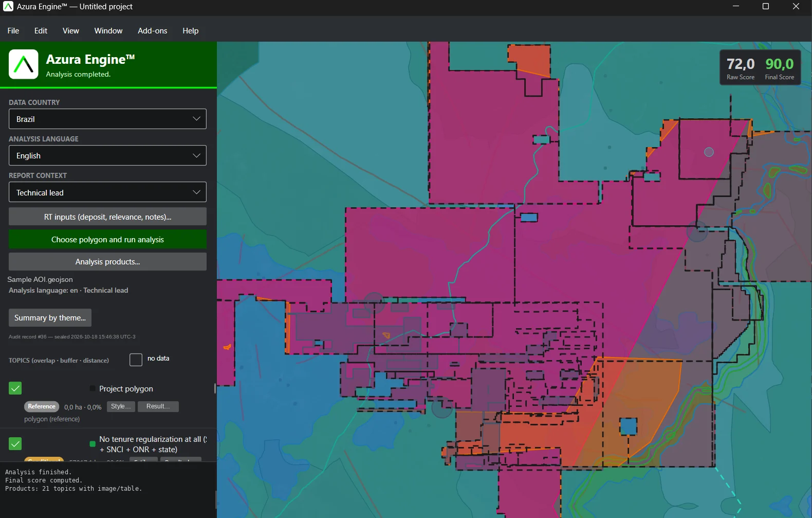Click the black Project polygon color swatch
This screenshot has width=812, height=518.
click(x=93, y=388)
